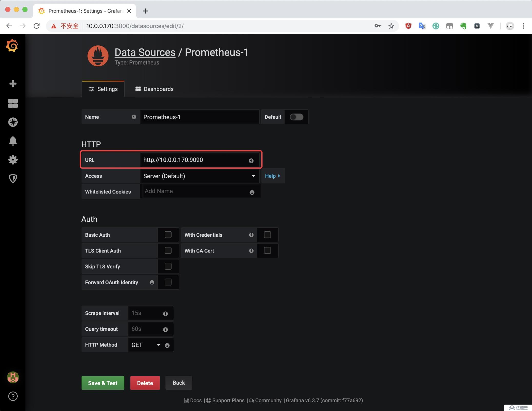The image size is (532, 411).
Task: Click the URL input field
Action: point(200,160)
